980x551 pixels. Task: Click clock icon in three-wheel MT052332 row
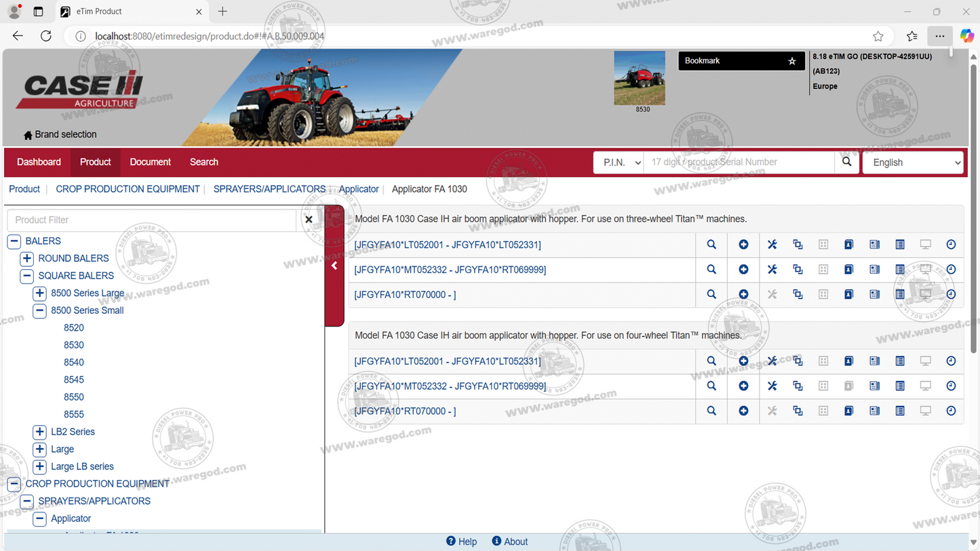point(951,270)
